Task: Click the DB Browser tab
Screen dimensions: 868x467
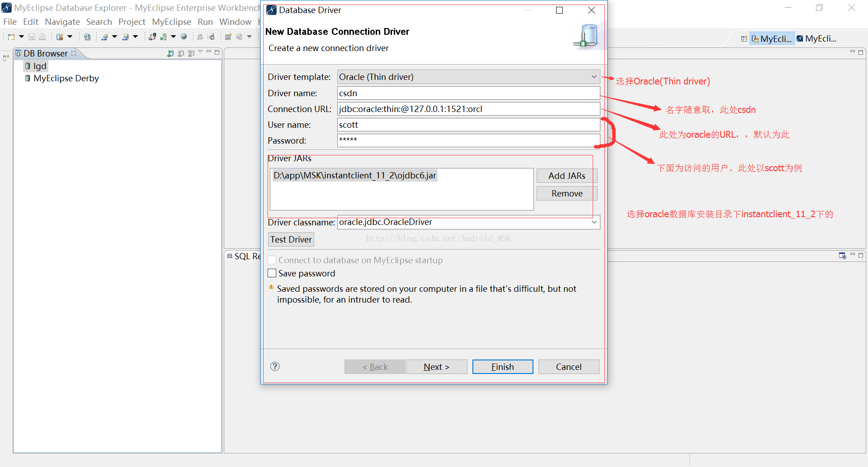Action: point(45,53)
